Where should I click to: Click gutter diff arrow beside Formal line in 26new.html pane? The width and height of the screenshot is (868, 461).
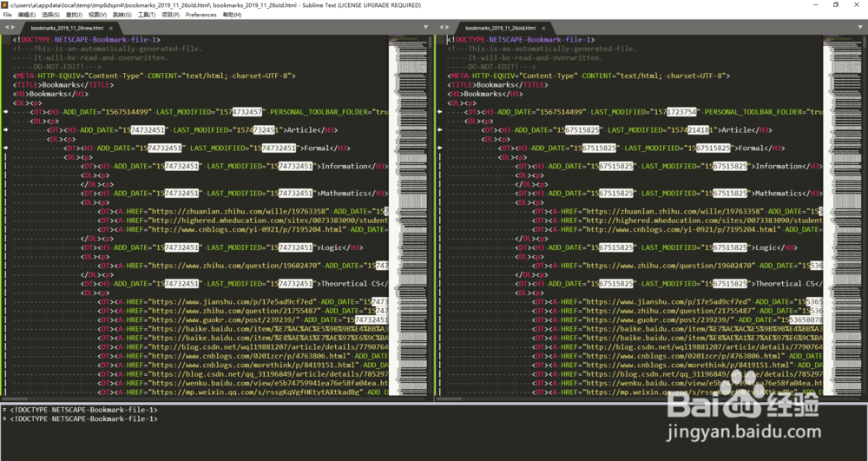pyautogui.click(x=6, y=148)
